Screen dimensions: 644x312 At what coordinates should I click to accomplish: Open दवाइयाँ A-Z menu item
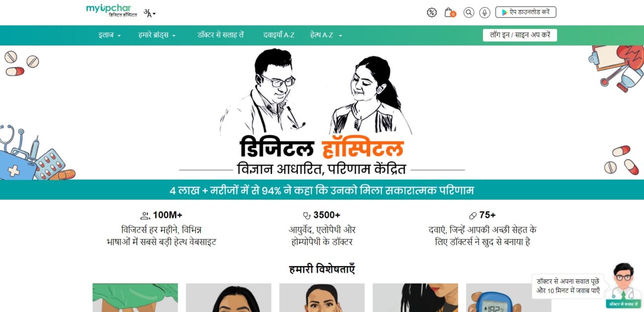click(x=279, y=35)
